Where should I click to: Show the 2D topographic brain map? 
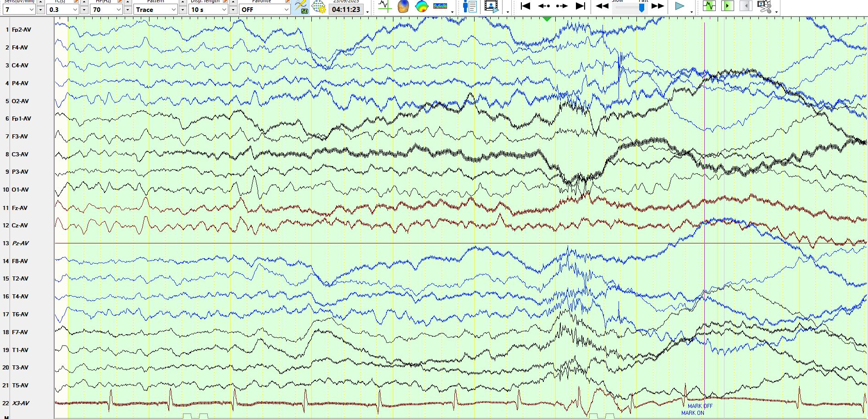click(x=421, y=6)
